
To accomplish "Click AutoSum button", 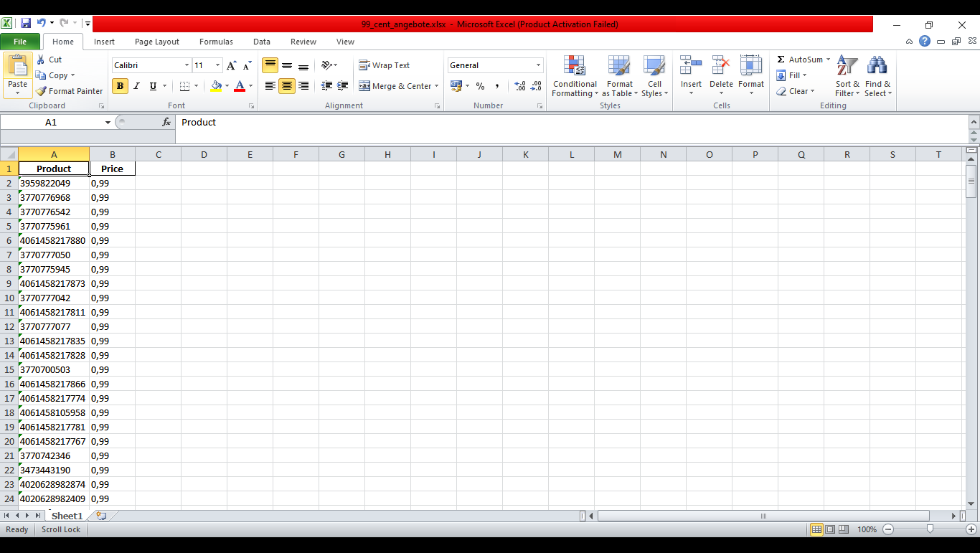I will (x=798, y=60).
